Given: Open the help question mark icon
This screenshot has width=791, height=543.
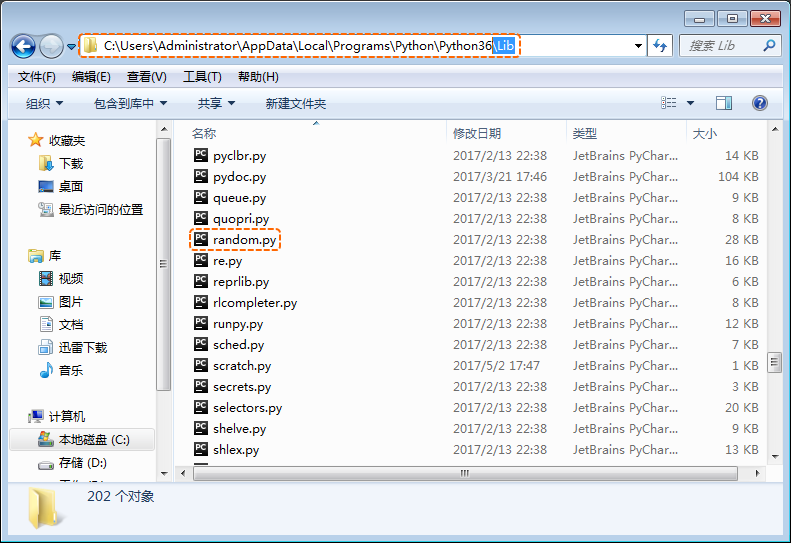Looking at the screenshot, I should [759, 103].
